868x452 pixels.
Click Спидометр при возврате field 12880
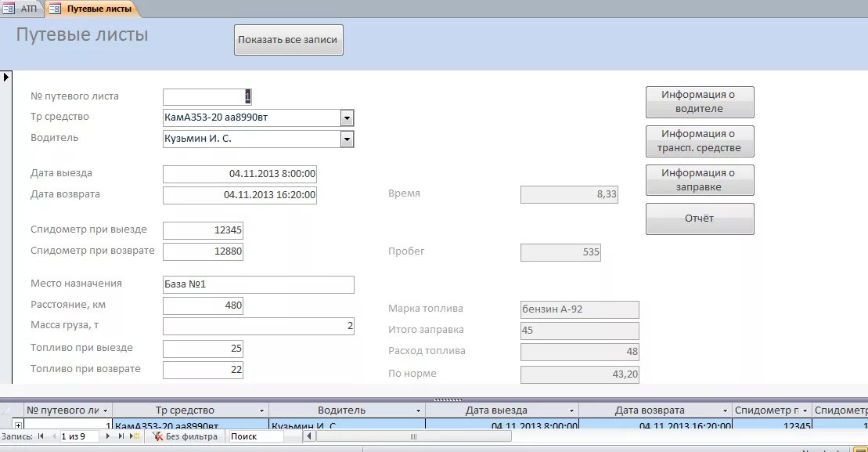coord(203,251)
